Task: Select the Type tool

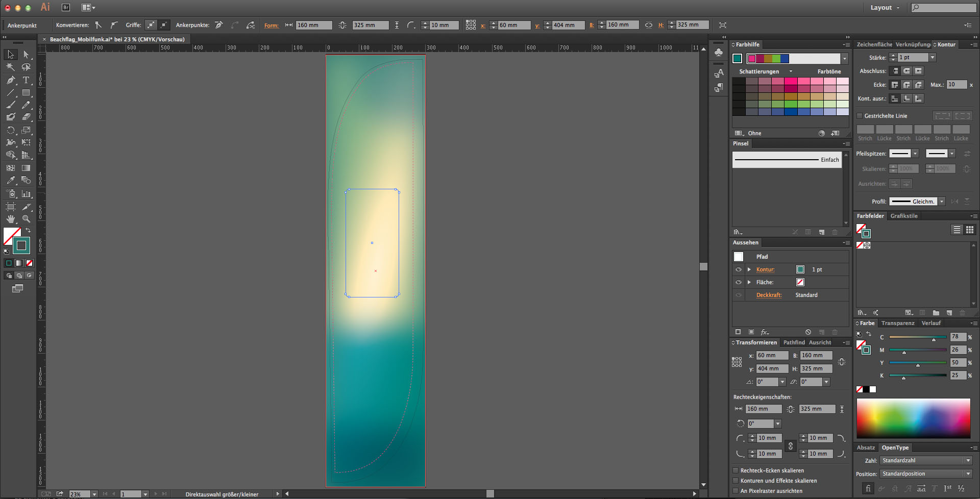Action: click(26, 80)
